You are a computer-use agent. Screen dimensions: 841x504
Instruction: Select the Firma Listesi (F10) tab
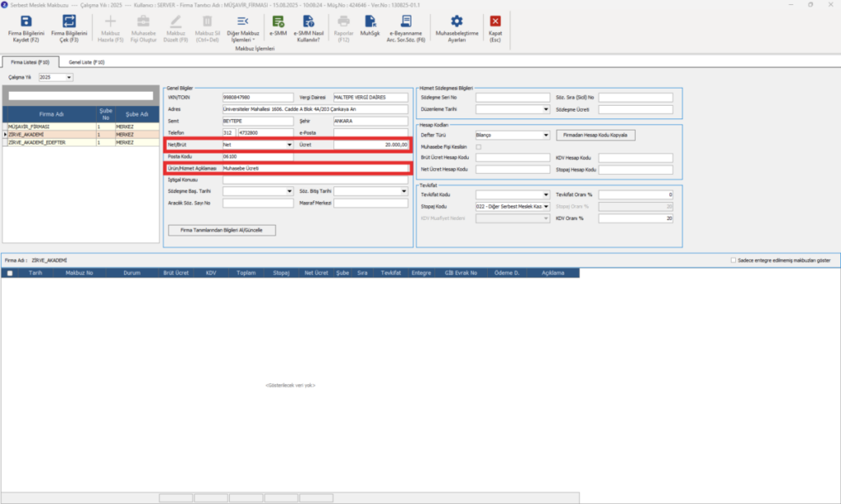(x=30, y=62)
